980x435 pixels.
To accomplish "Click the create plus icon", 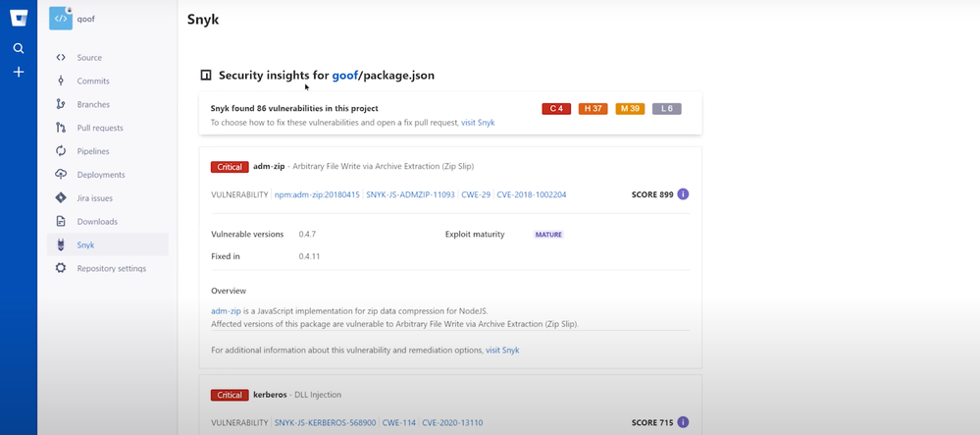I will click(19, 72).
